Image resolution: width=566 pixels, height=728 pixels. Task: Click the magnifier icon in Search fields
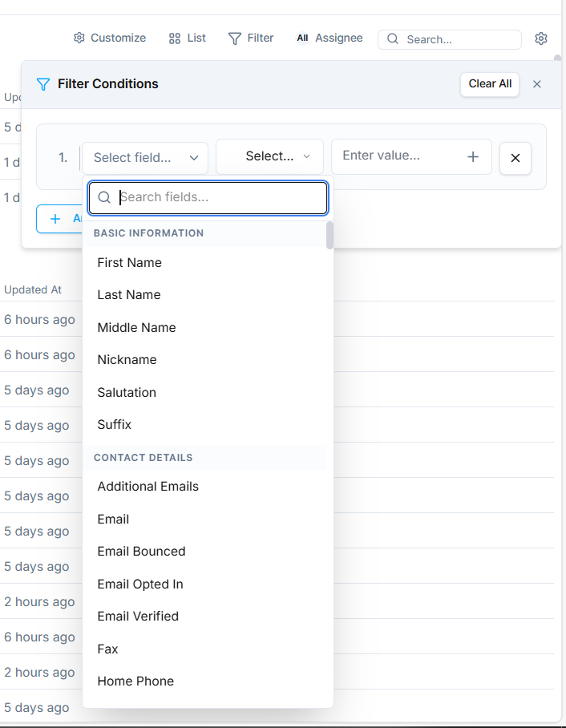(x=104, y=197)
